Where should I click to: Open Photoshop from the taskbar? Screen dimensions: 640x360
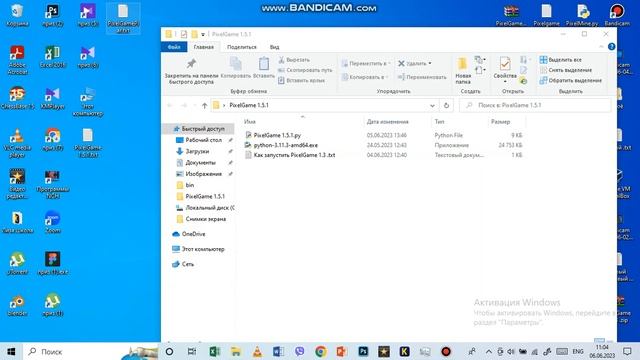point(363,351)
